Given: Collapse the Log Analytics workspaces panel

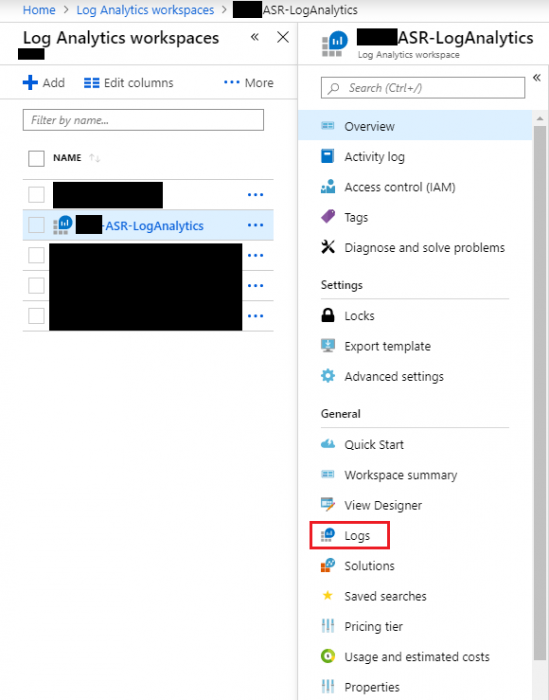Looking at the screenshot, I should click(x=255, y=37).
